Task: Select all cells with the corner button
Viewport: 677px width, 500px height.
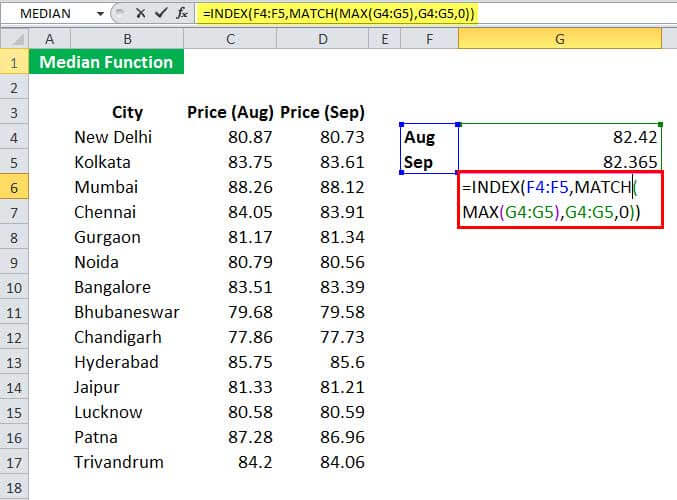Action: (15, 39)
